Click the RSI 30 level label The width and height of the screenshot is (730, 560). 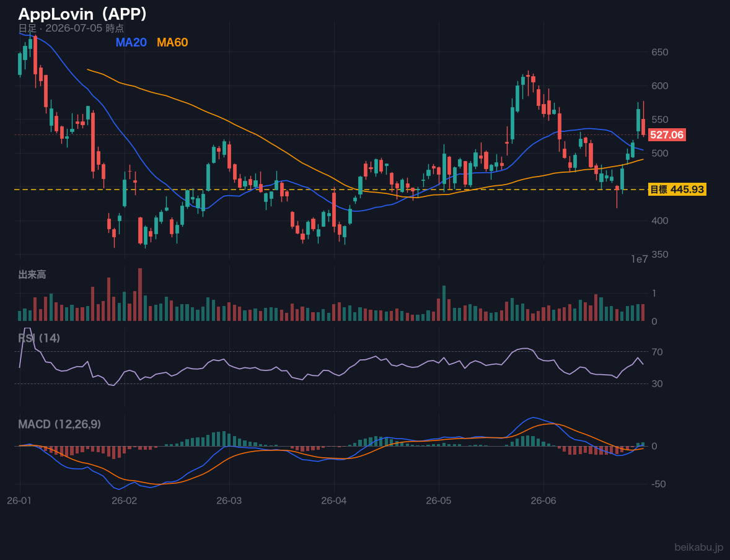pyautogui.click(x=657, y=383)
